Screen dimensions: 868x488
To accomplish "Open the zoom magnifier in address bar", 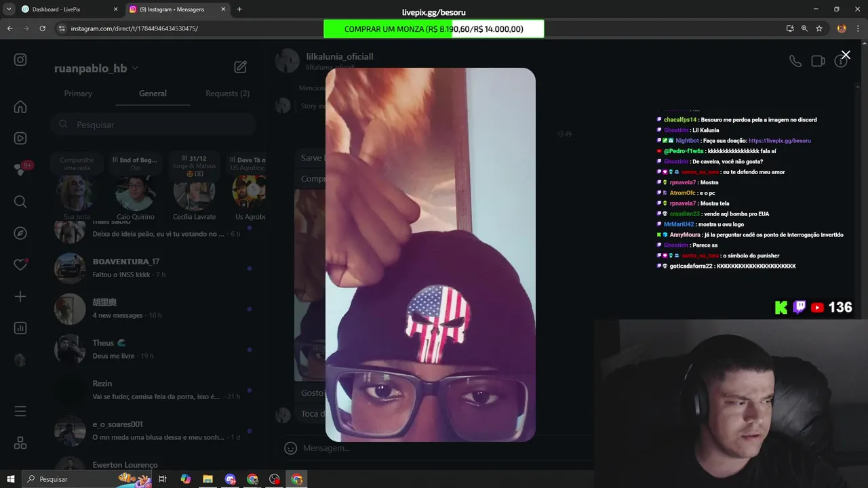I will [804, 28].
